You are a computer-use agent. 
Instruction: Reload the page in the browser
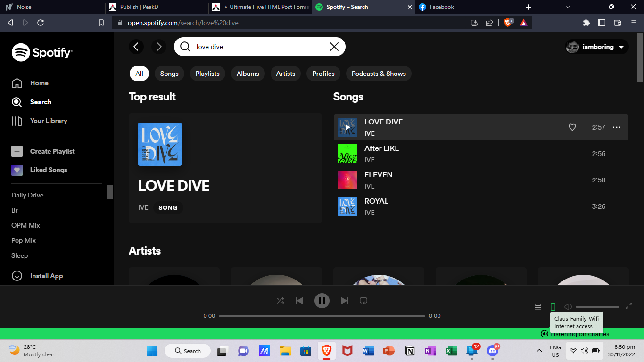[41, 23]
